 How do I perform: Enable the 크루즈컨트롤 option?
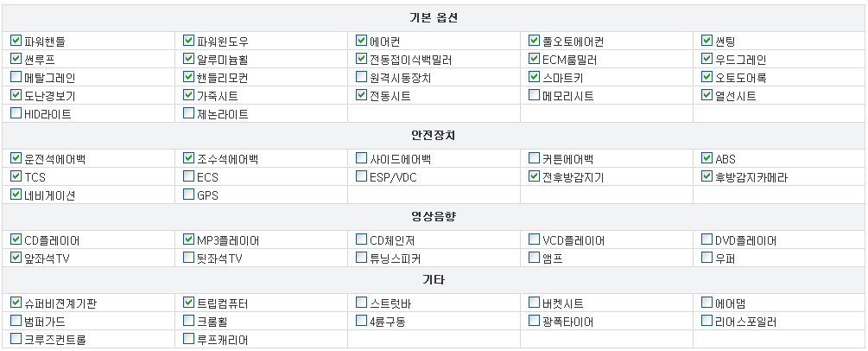16,339
